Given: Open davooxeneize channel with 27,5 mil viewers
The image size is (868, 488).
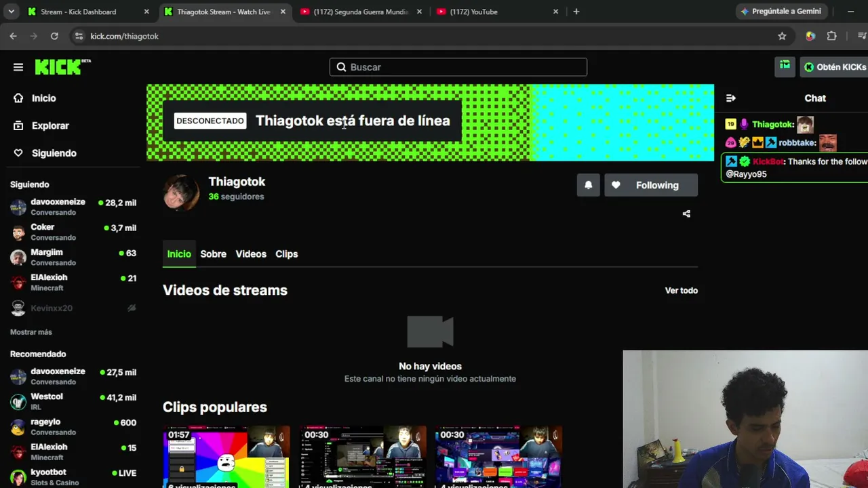Looking at the screenshot, I should 73,376.
